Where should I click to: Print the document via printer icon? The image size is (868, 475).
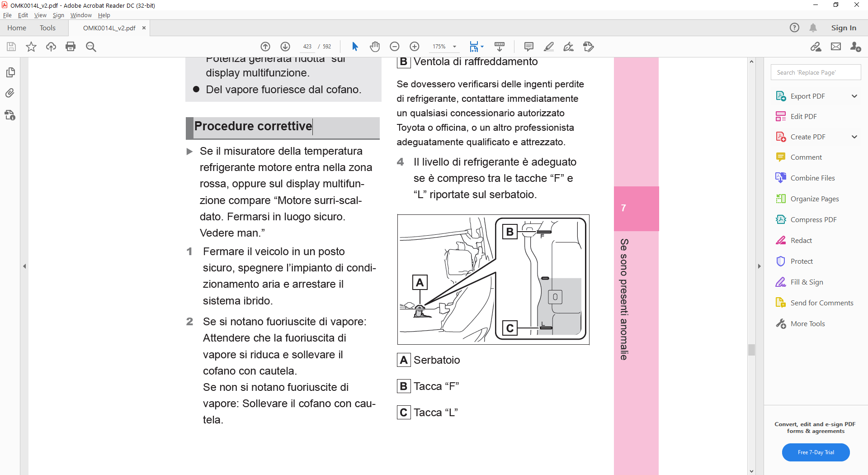71,47
